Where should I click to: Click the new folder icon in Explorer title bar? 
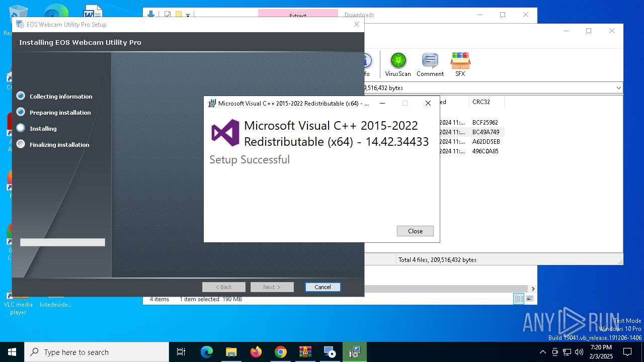coord(178,15)
